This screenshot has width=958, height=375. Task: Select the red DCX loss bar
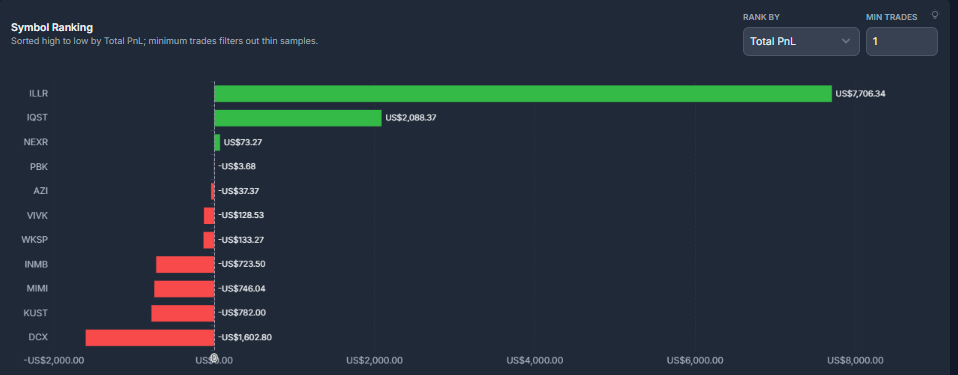[150, 338]
